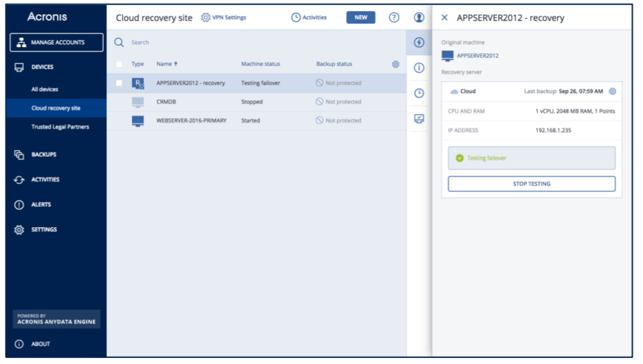
Task: Click the Activities clock icon in header
Action: 295,17
